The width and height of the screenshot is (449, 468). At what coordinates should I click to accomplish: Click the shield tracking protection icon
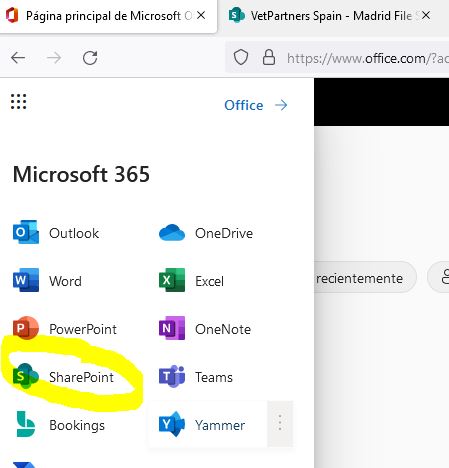point(241,57)
